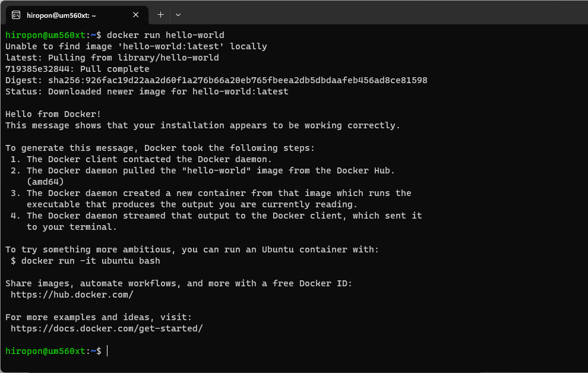Click the green hiropon@um560xt prompt text

point(45,350)
